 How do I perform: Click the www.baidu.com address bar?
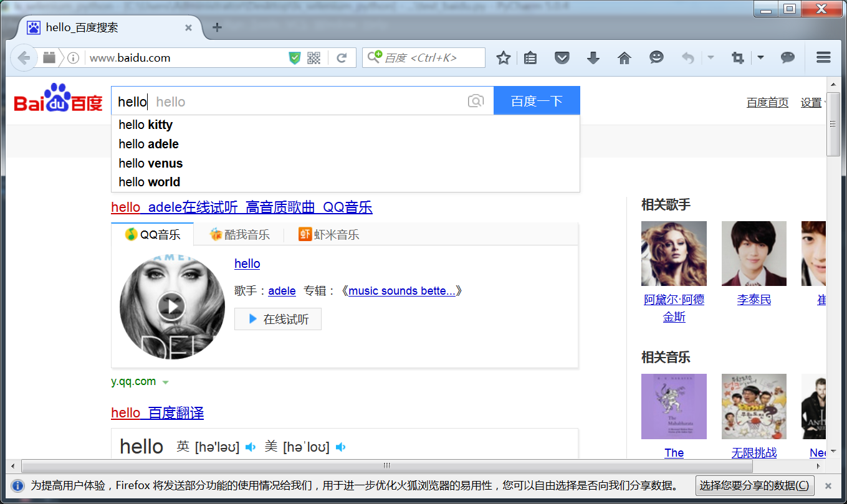pos(187,58)
